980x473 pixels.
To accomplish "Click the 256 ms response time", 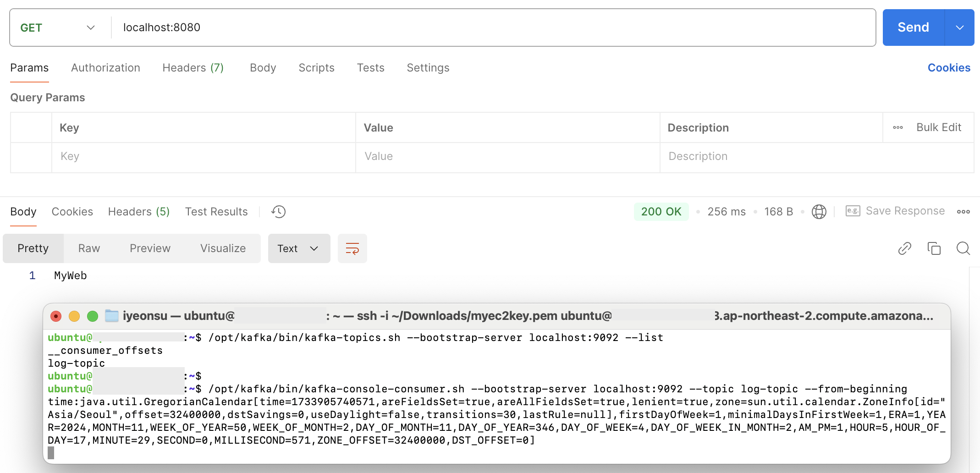I will 727,212.
